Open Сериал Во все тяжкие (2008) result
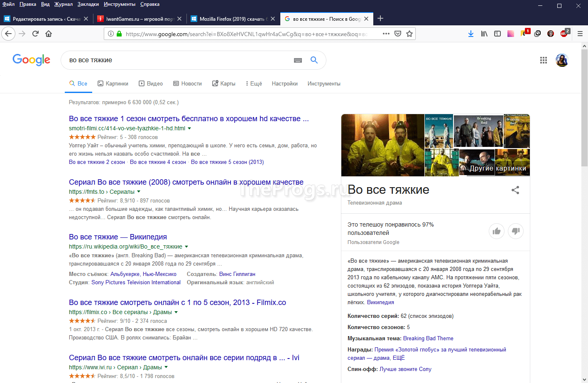The width and height of the screenshot is (588, 383). coord(186,182)
